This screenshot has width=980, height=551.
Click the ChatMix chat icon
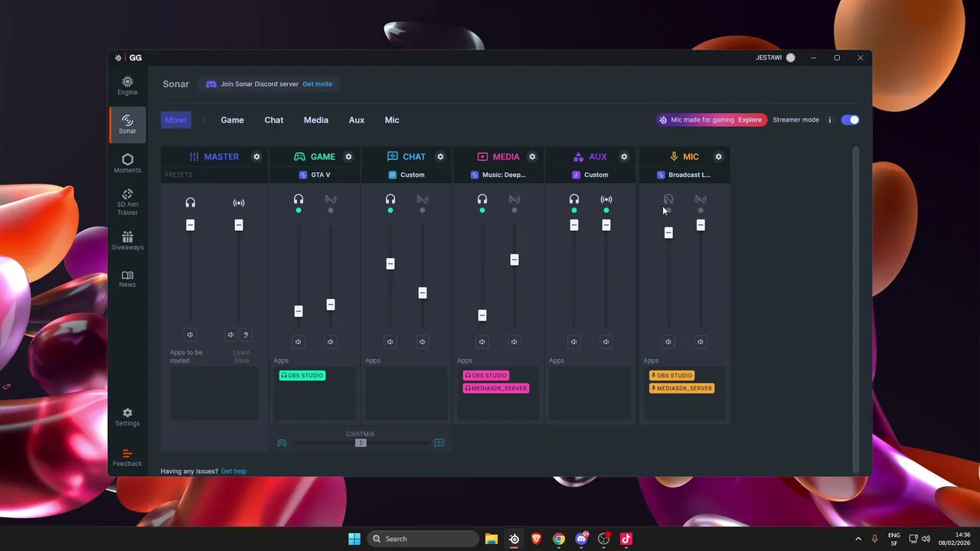tap(439, 443)
